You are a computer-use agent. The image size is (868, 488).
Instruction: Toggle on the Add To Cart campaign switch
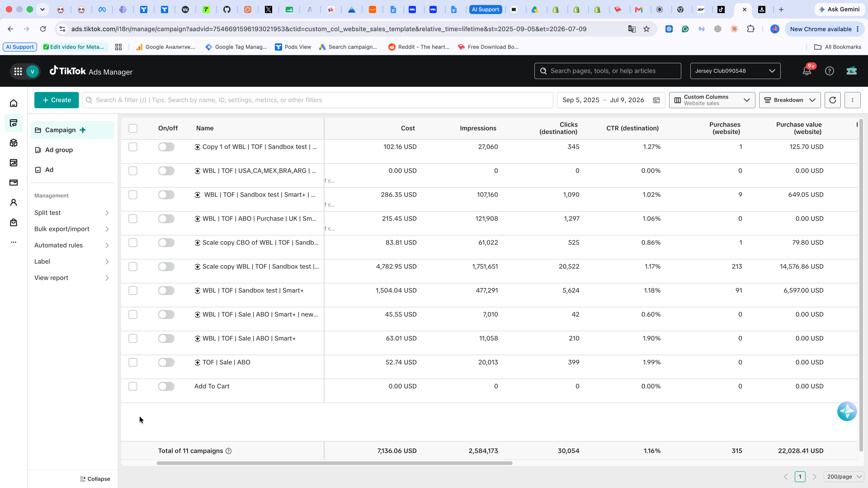166,386
